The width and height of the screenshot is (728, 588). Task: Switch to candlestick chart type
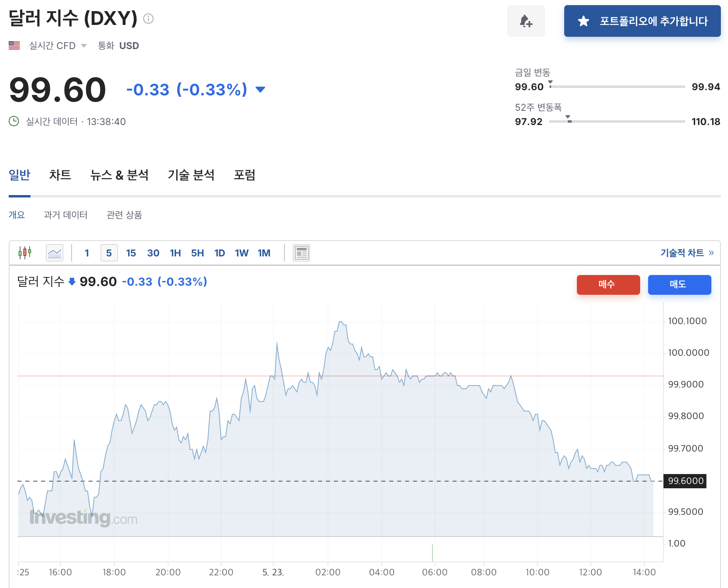tap(25, 252)
